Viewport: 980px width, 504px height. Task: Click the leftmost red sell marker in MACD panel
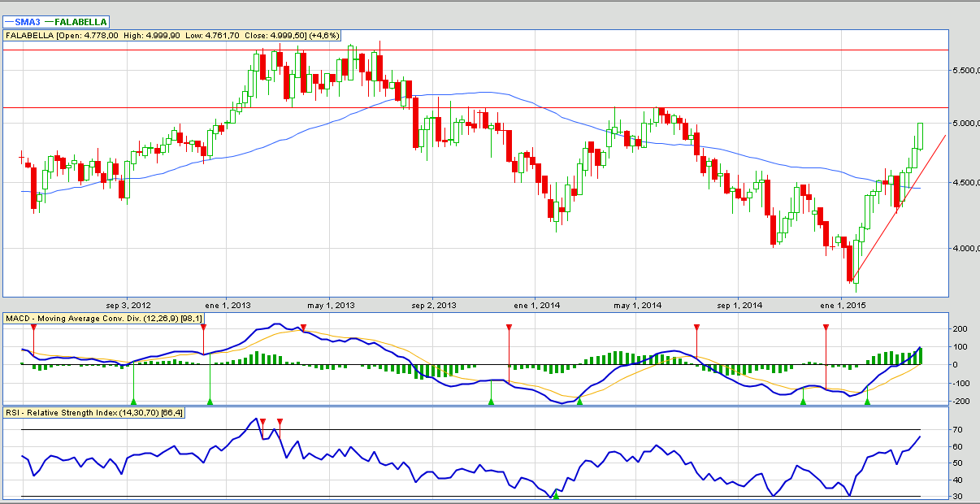(x=33, y=327)
